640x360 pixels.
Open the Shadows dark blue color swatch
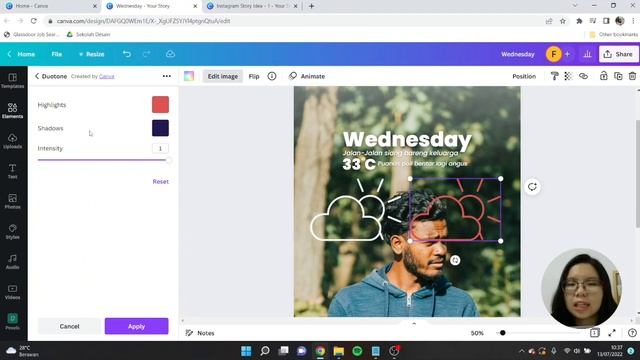pos(160,128)
